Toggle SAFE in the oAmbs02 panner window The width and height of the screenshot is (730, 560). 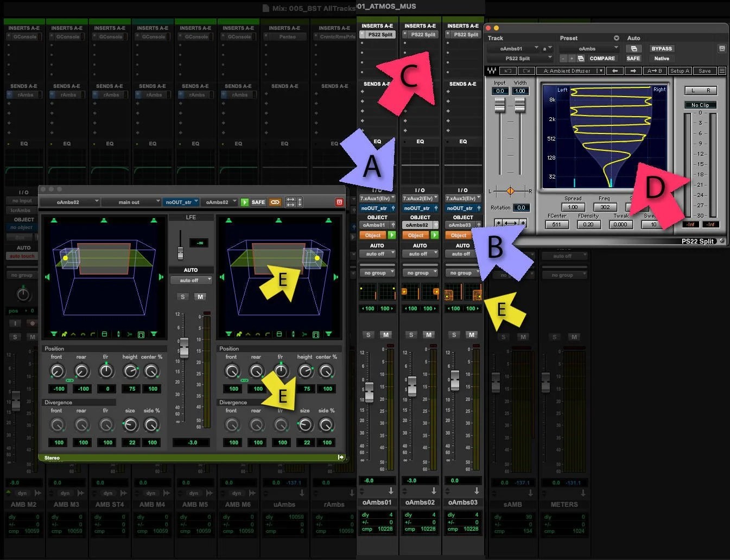pos(258,202)
